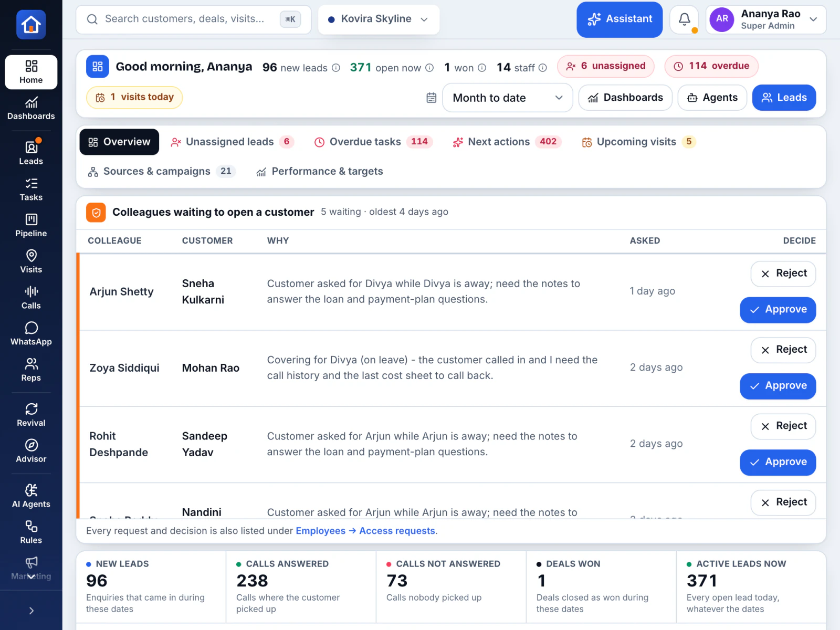Focus the search customers, deals, visits field

click(193, 19)
